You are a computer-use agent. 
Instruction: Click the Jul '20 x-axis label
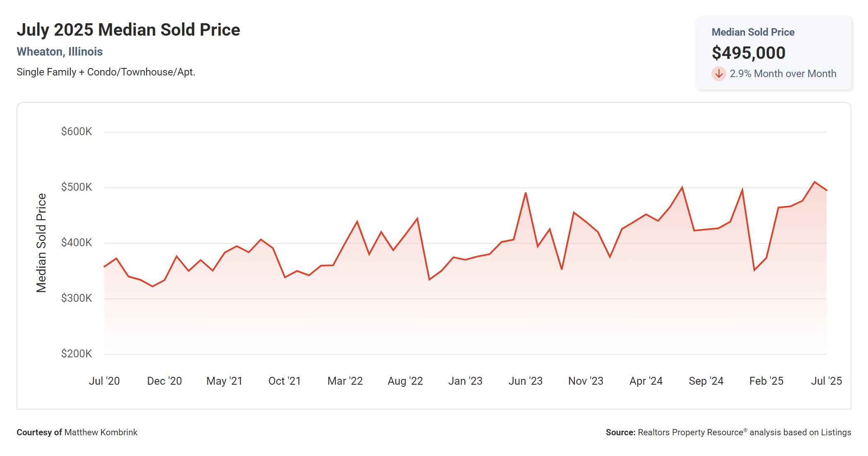point(104,381)
